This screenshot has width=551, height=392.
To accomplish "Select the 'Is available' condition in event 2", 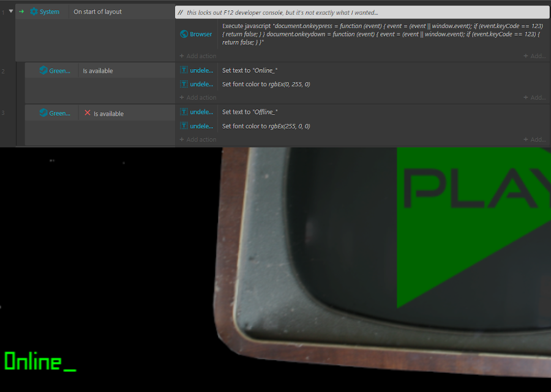I will [x=98, y=70].
